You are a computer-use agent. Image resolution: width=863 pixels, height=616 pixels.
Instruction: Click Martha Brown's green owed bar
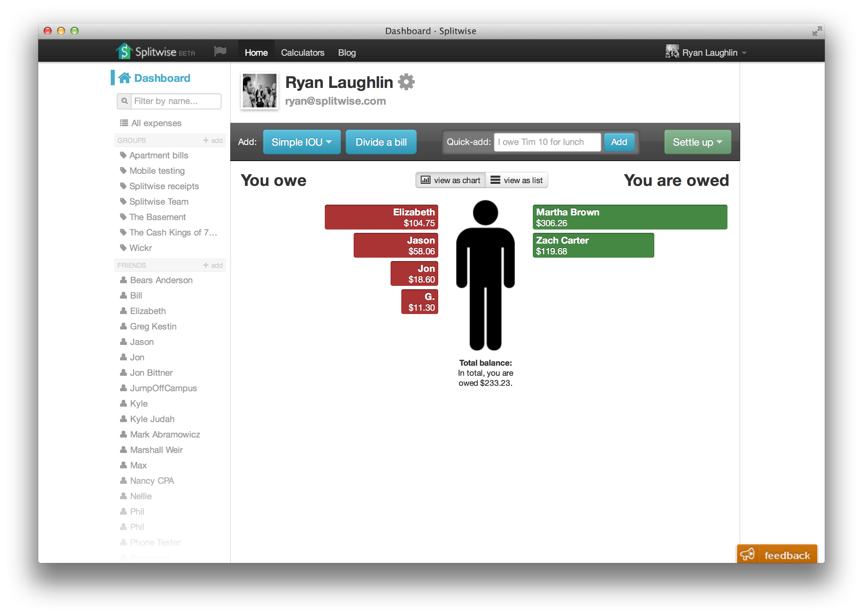click(629, 217)
